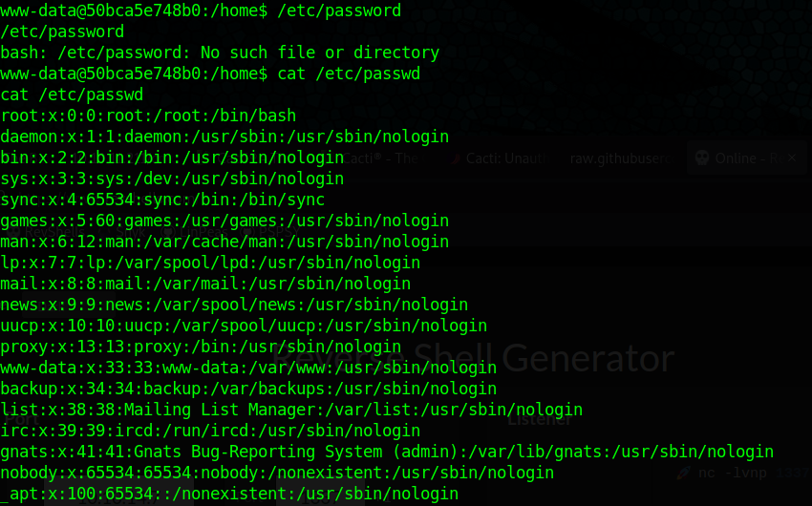
Task: Click the nobody:x:65534 passwd entry
Action: 277,473
